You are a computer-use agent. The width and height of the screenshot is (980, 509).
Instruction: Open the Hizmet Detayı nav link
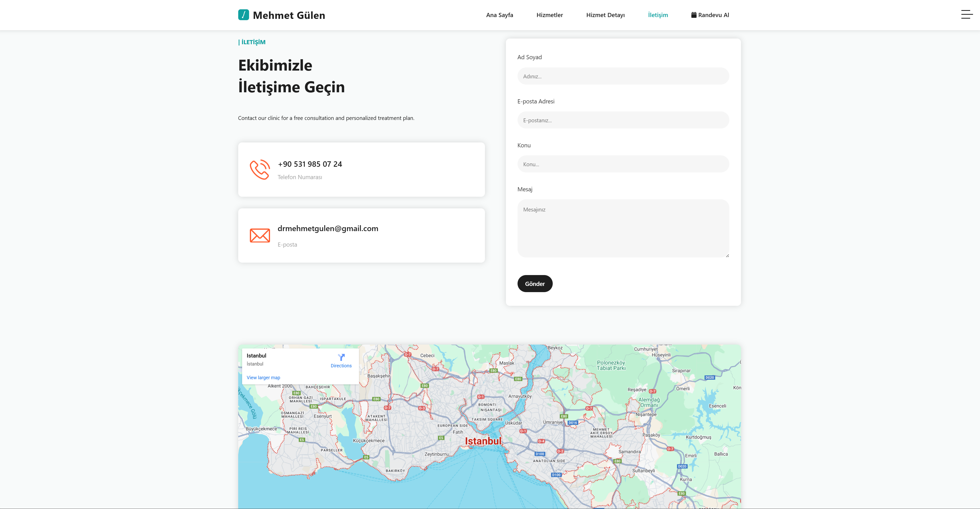pyautogui.click(x=605, y=15)
